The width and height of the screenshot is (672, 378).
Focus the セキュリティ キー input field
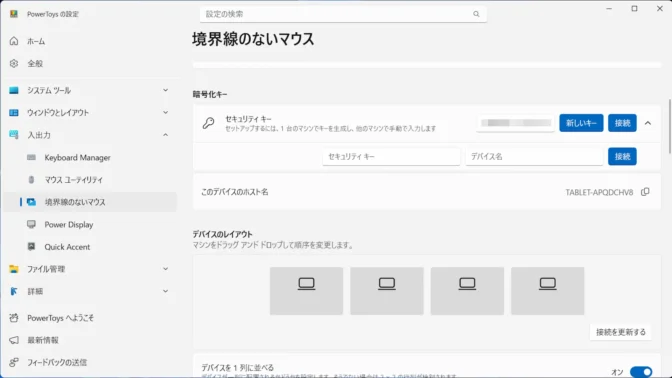coord(391,157)
